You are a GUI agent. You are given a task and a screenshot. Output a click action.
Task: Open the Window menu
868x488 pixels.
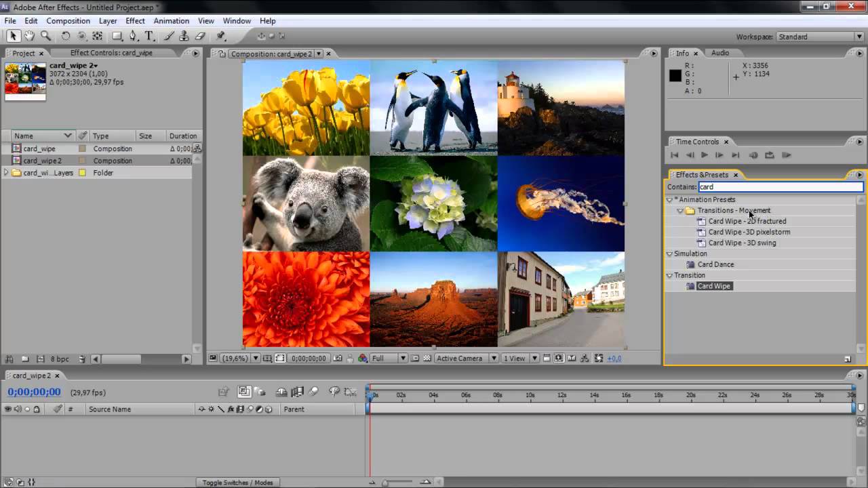(x=237, y=21)
